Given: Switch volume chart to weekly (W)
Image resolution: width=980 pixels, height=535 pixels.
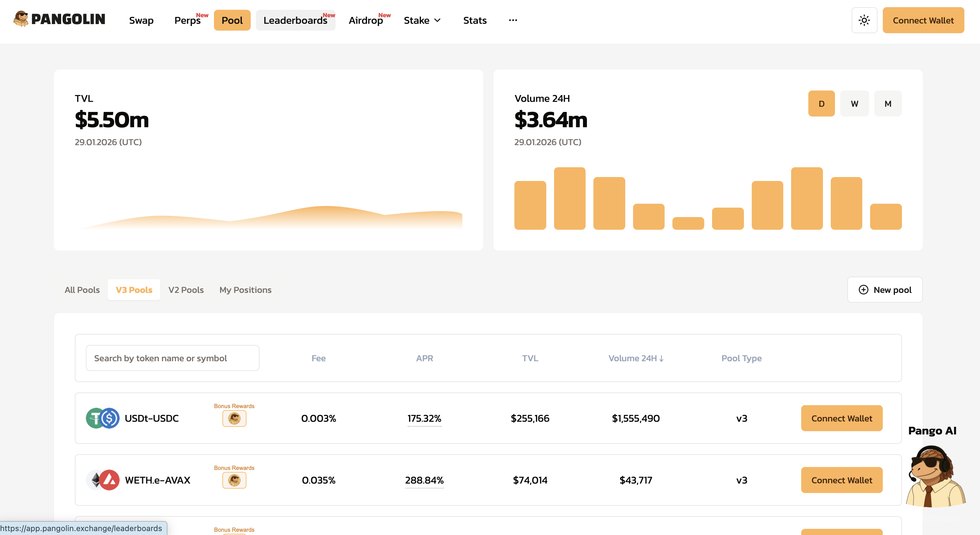Looking at the screenshot, I should pyautogui.click(x=854, y=103).
